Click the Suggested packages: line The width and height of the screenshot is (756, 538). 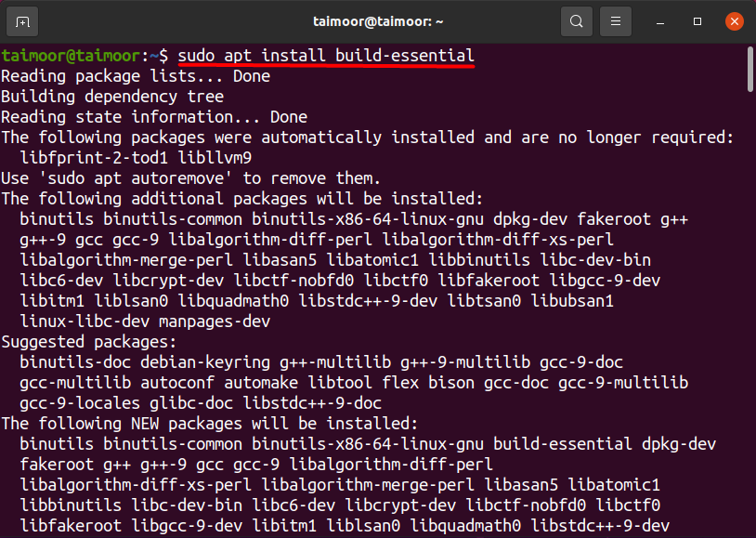tap(89, 342)
